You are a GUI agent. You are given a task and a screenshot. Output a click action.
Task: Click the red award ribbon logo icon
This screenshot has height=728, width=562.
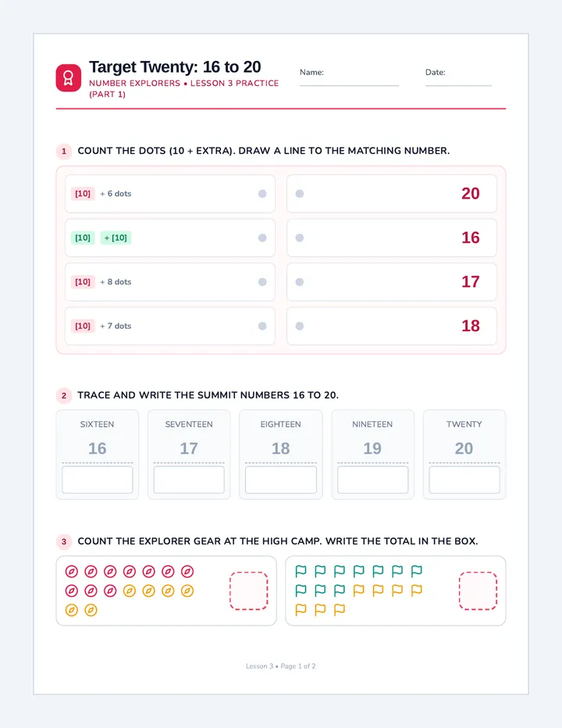coord(68,77)
